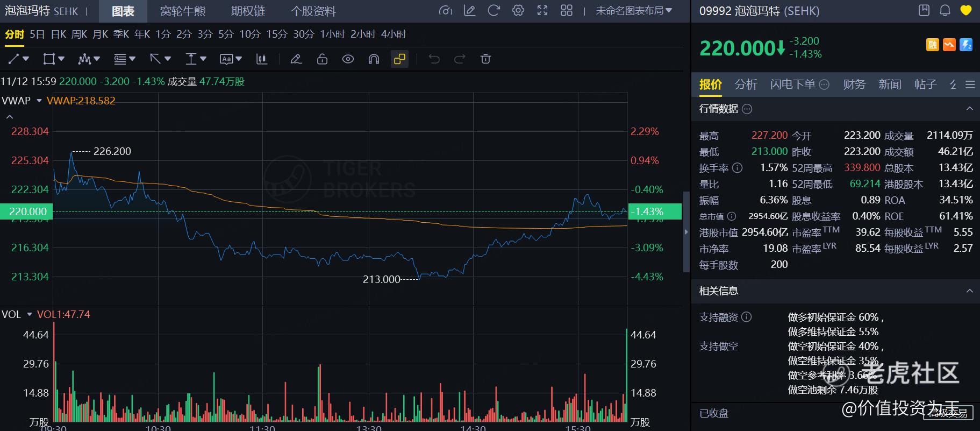This screenshot has width=980, height=431.
Task: Click the vertical scrollbar beside the chart
Action: coord(685,231)
